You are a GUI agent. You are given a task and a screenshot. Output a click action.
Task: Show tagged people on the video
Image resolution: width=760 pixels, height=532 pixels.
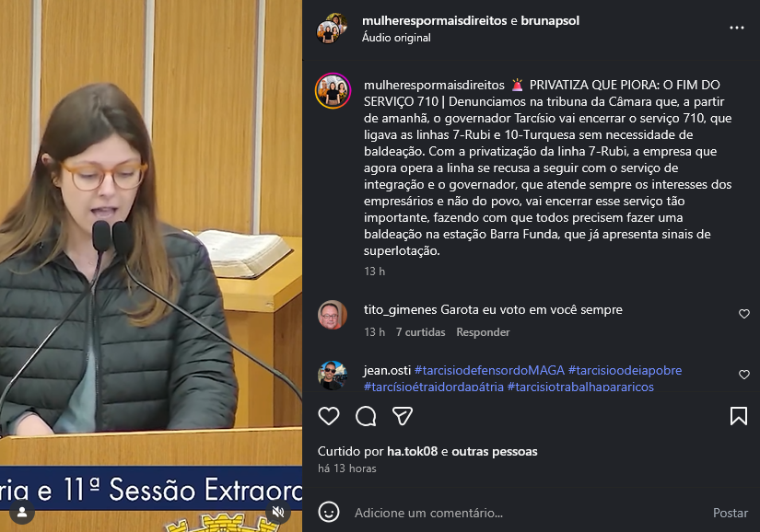coord(22,512)
